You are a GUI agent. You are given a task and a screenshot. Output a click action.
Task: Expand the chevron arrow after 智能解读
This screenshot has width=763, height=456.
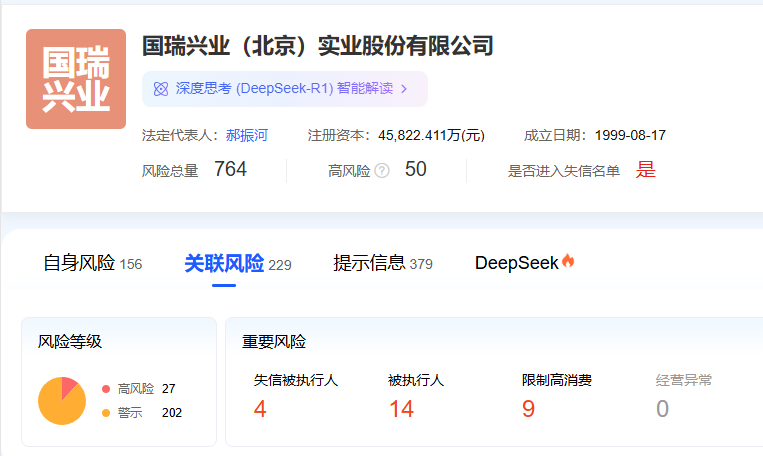tap(404, 89)
